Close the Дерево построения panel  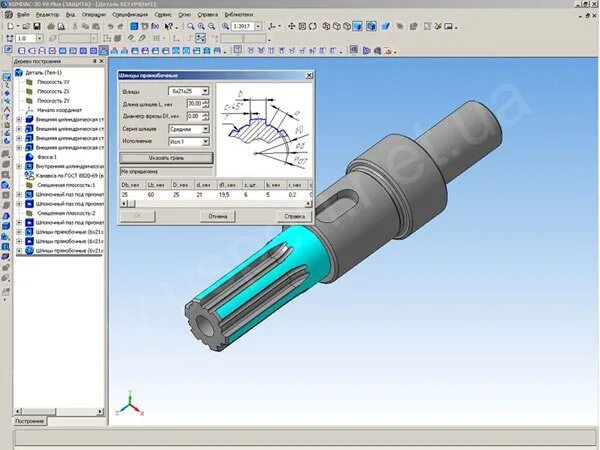click(102, 61)
